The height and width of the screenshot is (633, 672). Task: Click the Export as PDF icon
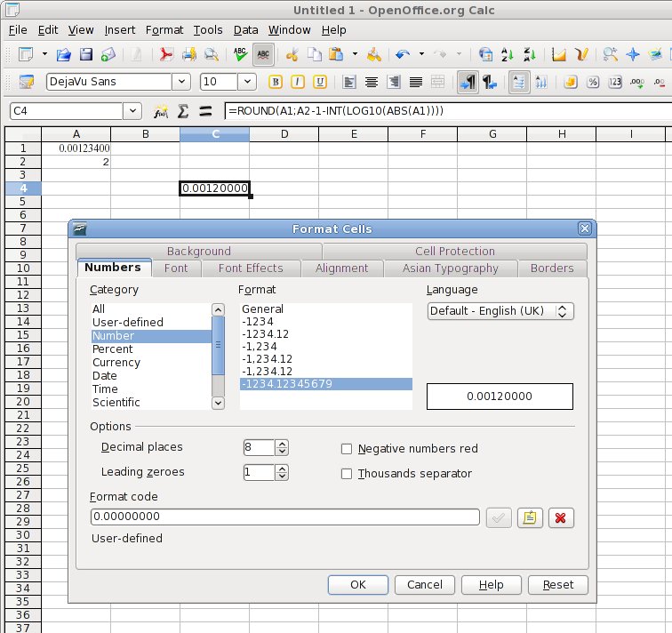coord(165,54)
